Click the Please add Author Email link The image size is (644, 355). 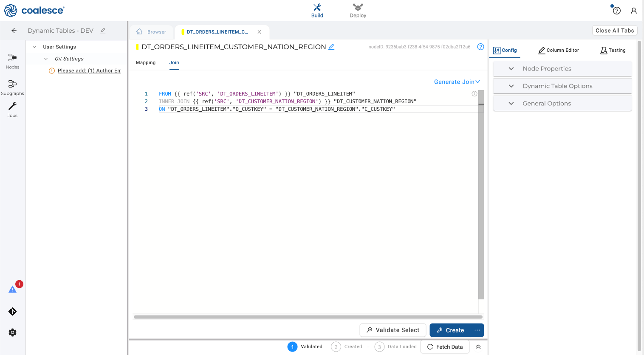click(x=89, y=71)
